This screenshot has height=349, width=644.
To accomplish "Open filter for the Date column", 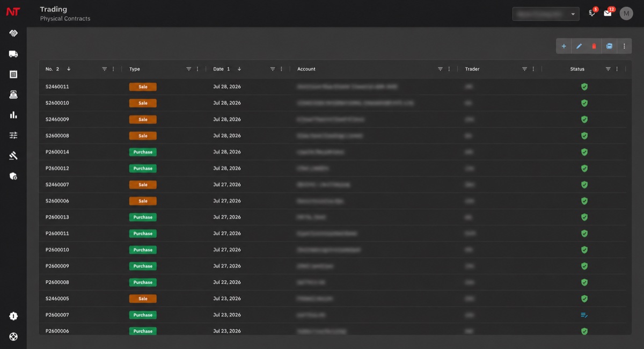I will point(273,69).
